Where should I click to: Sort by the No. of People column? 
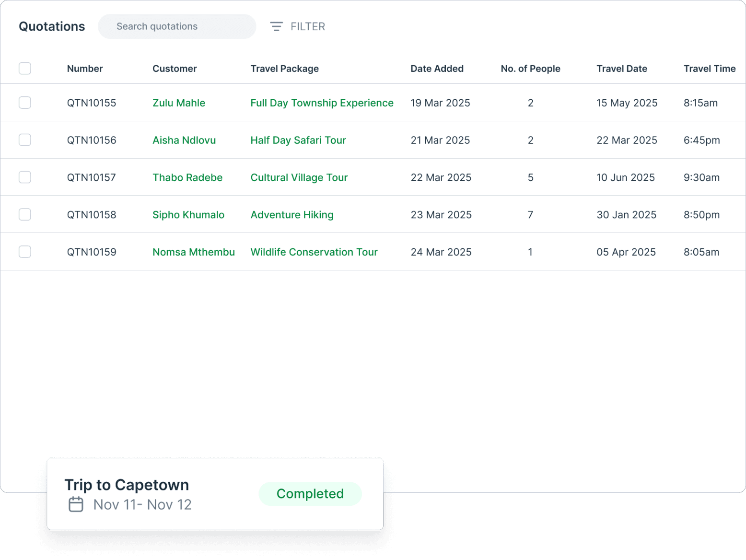(530, 69)
